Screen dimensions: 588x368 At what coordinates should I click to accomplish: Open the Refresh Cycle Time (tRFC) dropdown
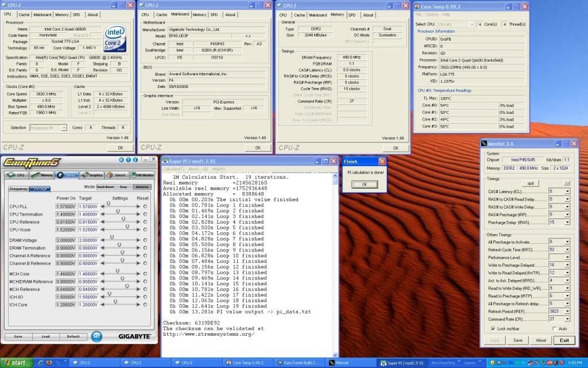click(x=567, y=250)
